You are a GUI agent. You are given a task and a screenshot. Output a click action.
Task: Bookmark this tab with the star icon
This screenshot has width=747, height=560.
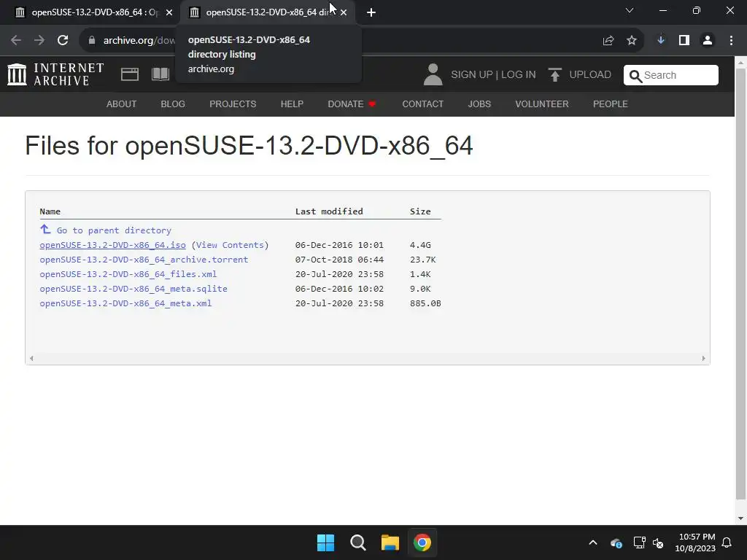pyautogui.click(x=632, y=41)
